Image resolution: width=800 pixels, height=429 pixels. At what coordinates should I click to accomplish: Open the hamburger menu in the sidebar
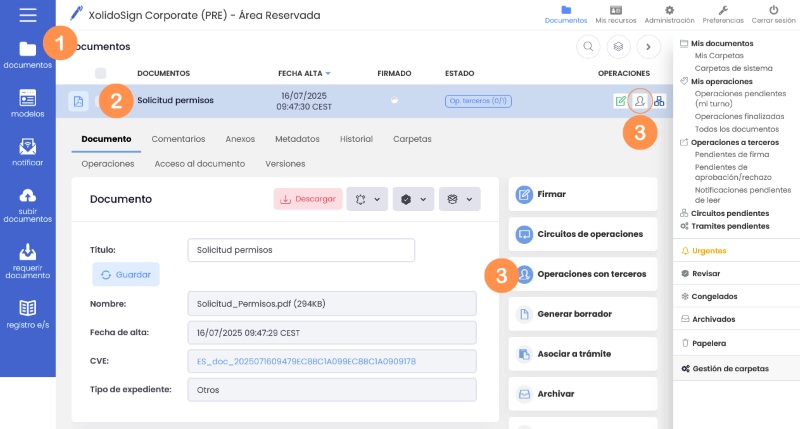pos(28,15)
